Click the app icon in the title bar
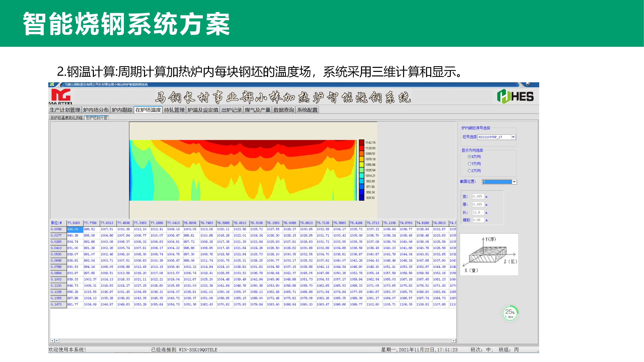Image resolution: width=644 pixels, height=362 pixels. (x=52, y=84)
